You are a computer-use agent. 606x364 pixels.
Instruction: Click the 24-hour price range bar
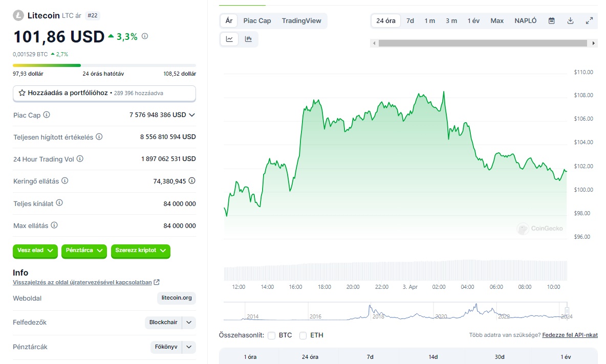104,65
